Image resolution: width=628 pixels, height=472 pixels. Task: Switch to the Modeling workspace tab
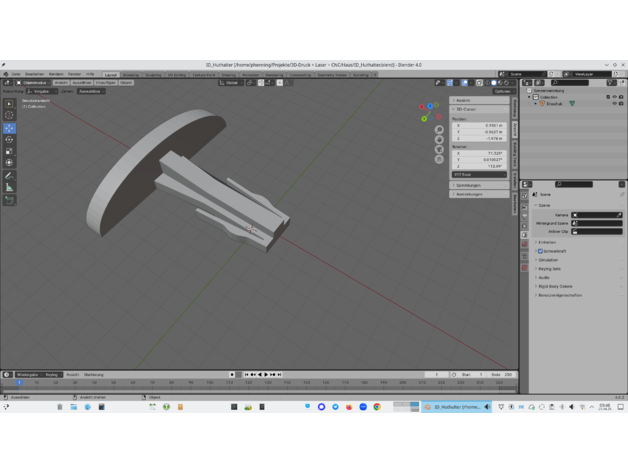coord(131,74)
